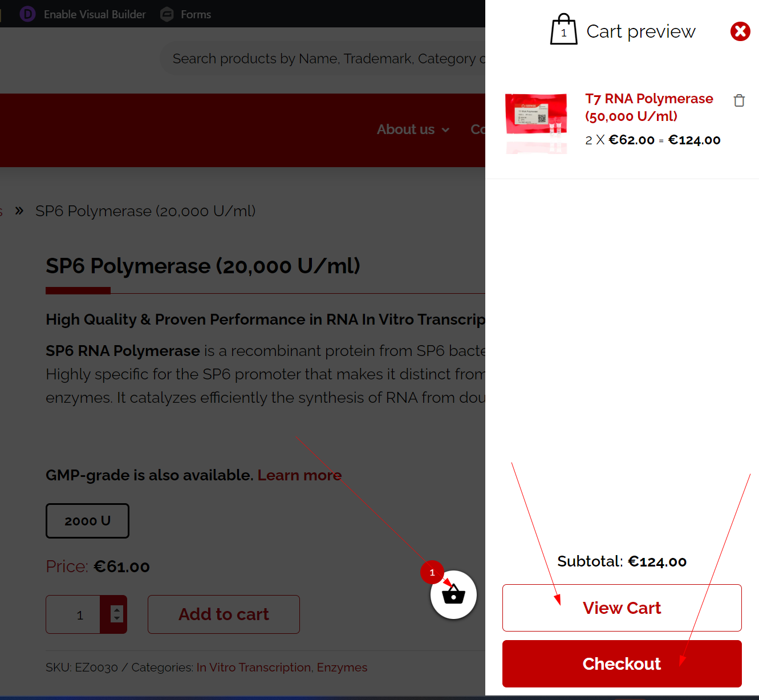
Task: Click the cart bag icon in preview header
Action: [563, 29]
